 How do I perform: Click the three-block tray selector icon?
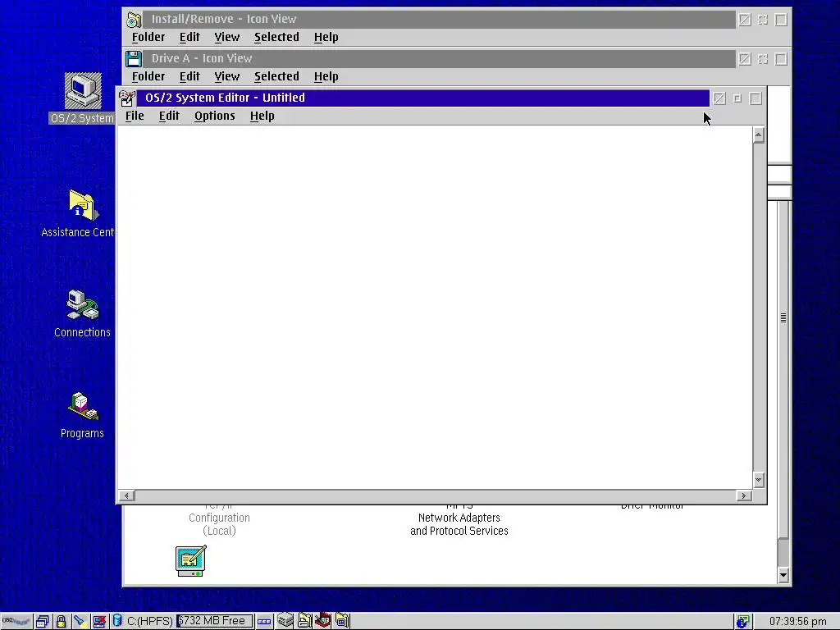(264, 622)
